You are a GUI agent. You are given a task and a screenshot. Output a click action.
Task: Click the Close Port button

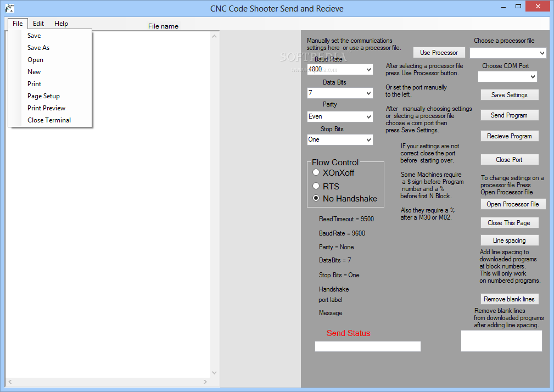[x=509, y=160]
